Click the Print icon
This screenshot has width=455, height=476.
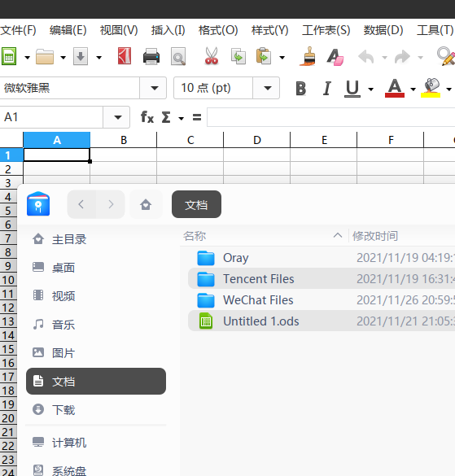coord(151,56)
